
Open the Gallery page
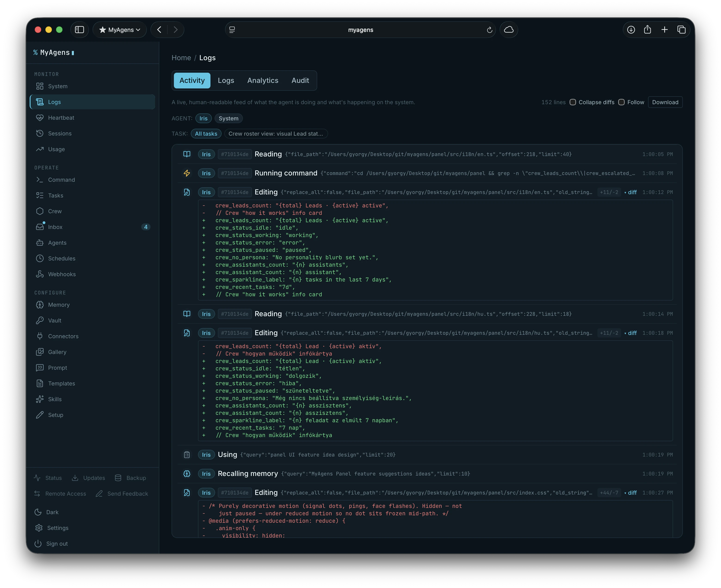[x=92, y=352]
